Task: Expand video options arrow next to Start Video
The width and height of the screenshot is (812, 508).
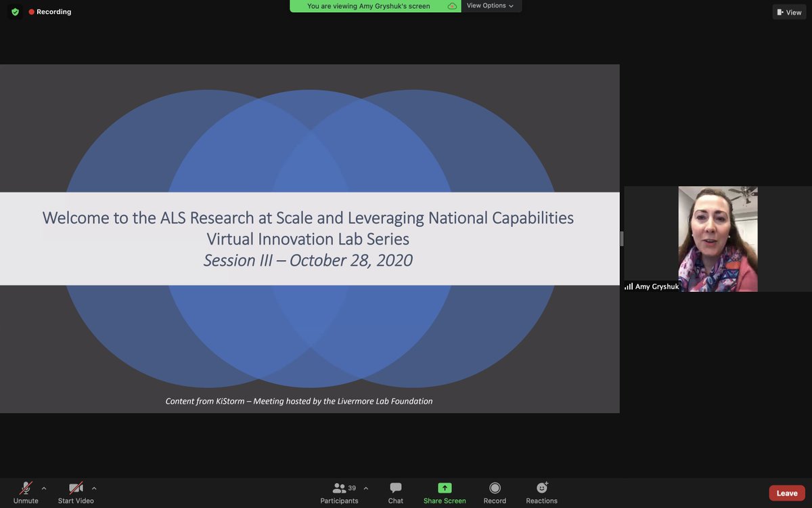Action: 94,488
